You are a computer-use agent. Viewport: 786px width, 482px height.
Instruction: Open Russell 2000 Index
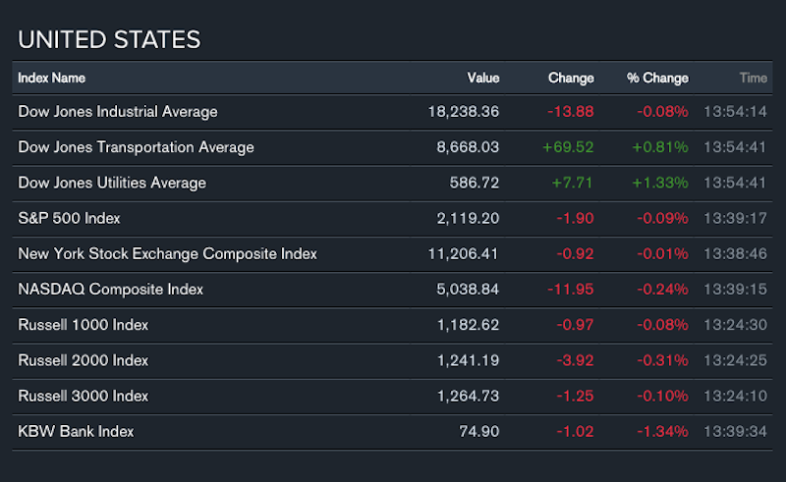point(83,361)
